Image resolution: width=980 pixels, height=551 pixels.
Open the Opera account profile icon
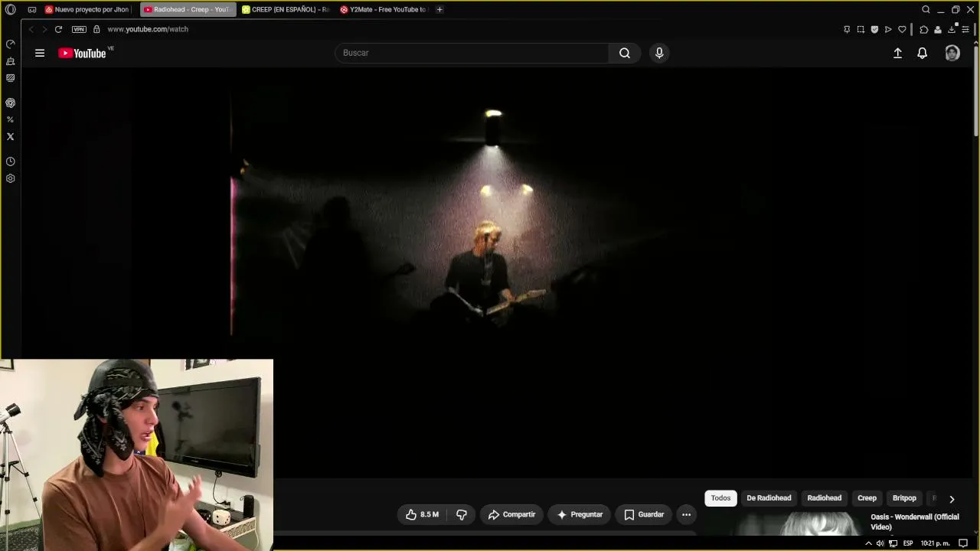tap(937, 29)
